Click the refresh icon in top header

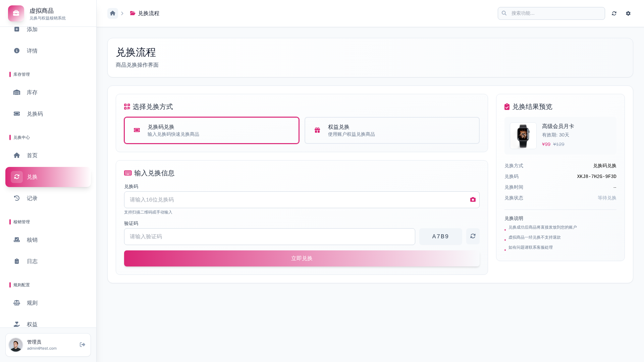[x=614, y=13]
